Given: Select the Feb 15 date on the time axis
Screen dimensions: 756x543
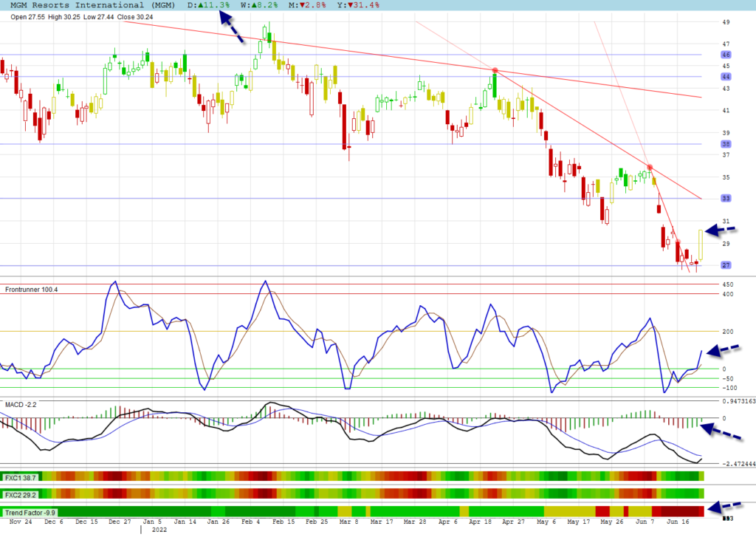Looking at the screenshot, I should pos(283,522).
